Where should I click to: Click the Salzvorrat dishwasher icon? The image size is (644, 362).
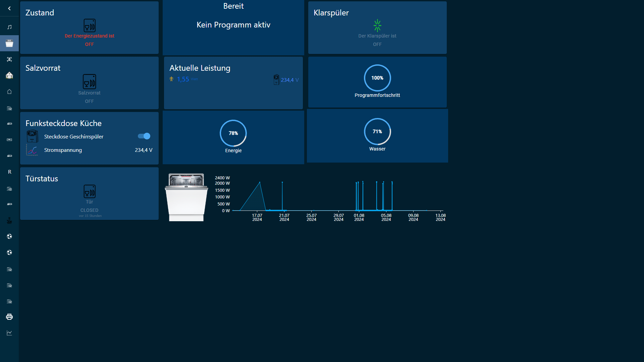pos(89,81)
